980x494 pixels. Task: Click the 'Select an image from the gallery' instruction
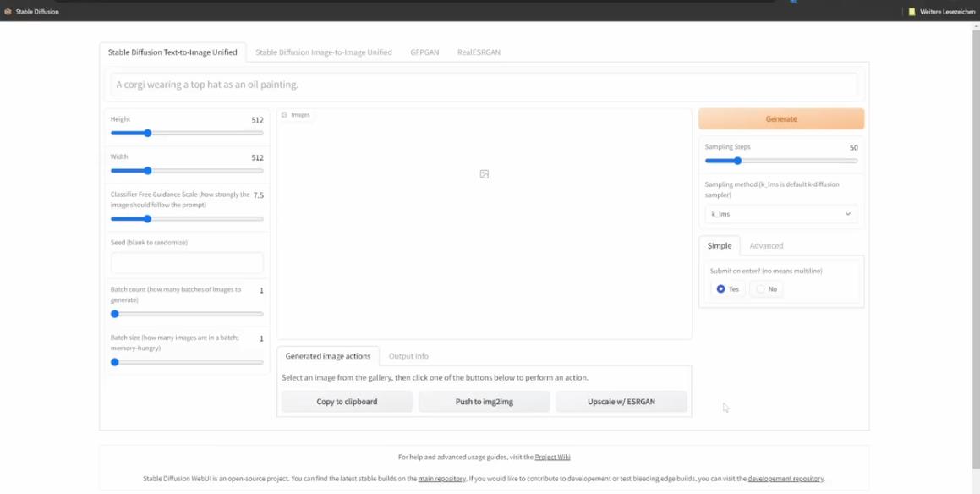(435, 378)
